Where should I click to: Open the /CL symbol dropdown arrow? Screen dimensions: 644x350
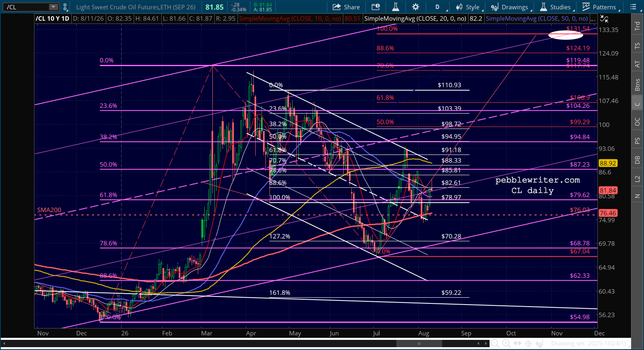pyautogui.click(x=53, y=7)
